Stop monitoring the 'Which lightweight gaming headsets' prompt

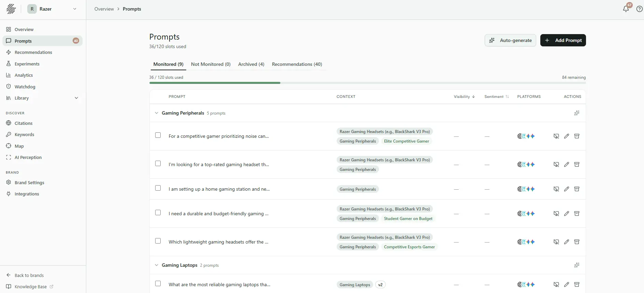[556, 242]
